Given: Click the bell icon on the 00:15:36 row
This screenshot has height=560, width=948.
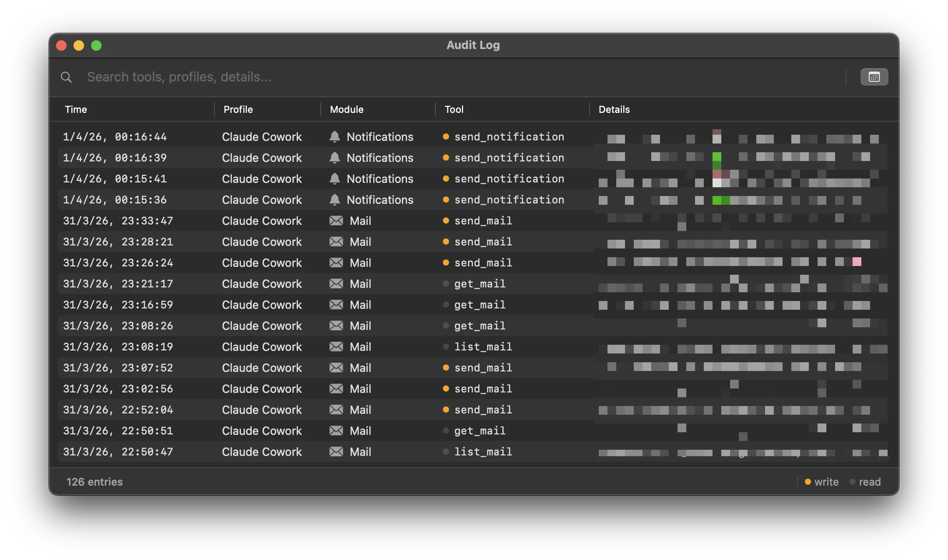Looking at the screenshot, I should 334,199.
